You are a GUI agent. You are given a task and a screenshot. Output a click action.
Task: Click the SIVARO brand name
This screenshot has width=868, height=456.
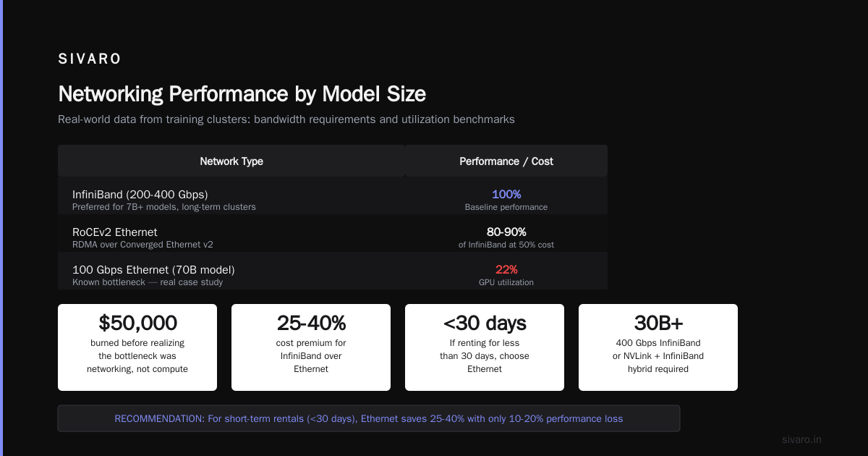point(90,59)
